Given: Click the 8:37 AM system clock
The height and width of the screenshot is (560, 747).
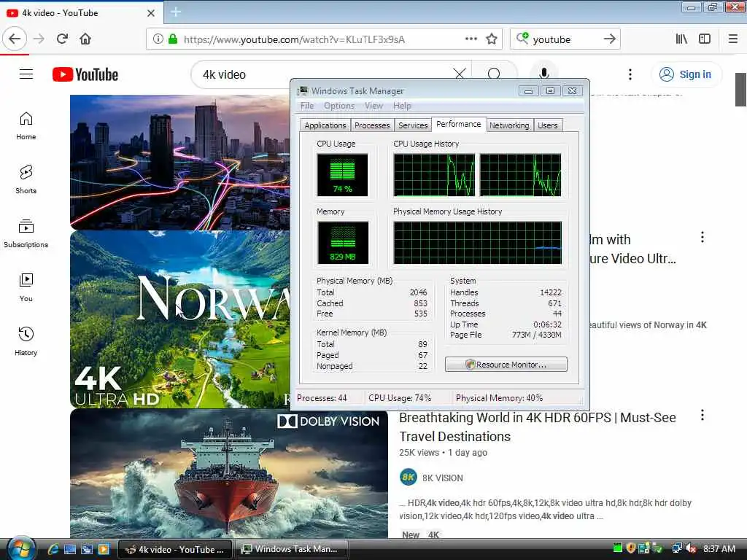Looking at the screenshot, I should pyautogui.click(x=719, y=548).
